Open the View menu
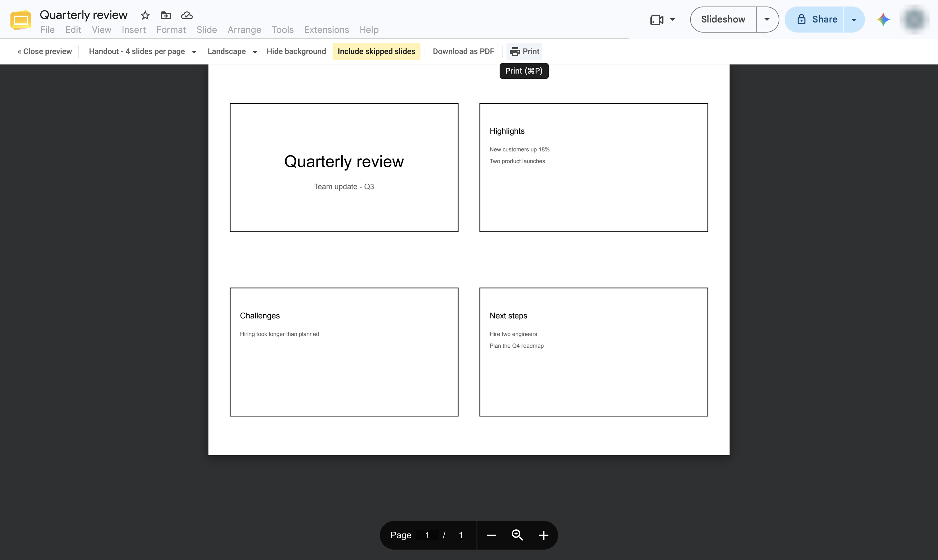The image size is (938, 560). click(x=102, y=30)
